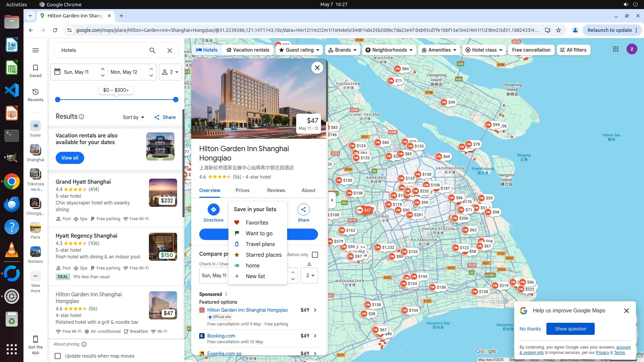Click the Share icon in hotel panel
This screenshot has height=362, width=644.
click(x=303, y=210)
